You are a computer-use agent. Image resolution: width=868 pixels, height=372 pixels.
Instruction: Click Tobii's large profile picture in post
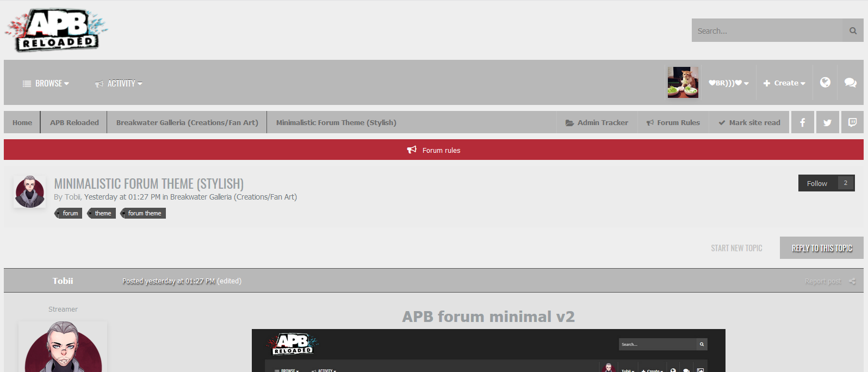pyautogui.click(x=63, y=347)
